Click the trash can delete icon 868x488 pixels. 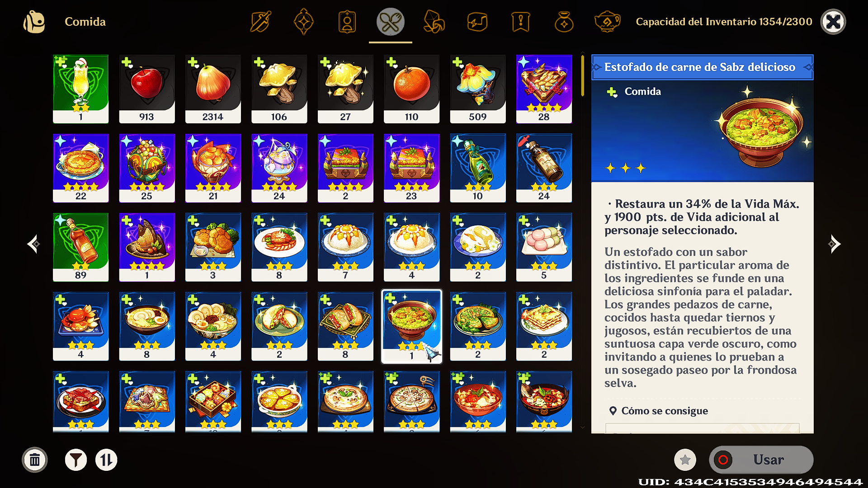click(35, 460)
